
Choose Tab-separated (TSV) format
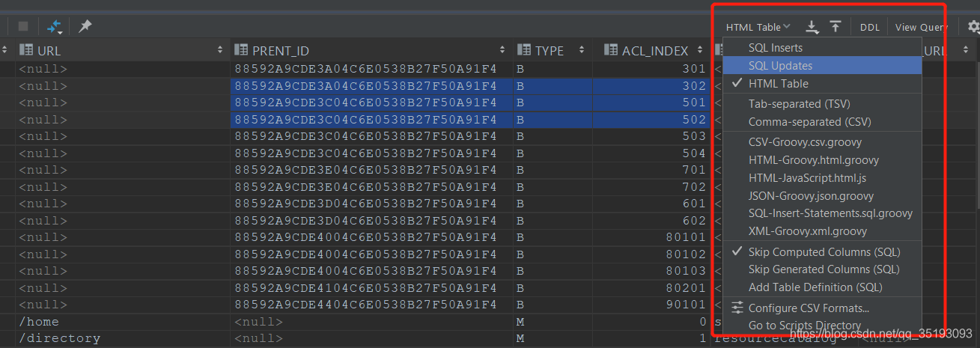[822, 103]
